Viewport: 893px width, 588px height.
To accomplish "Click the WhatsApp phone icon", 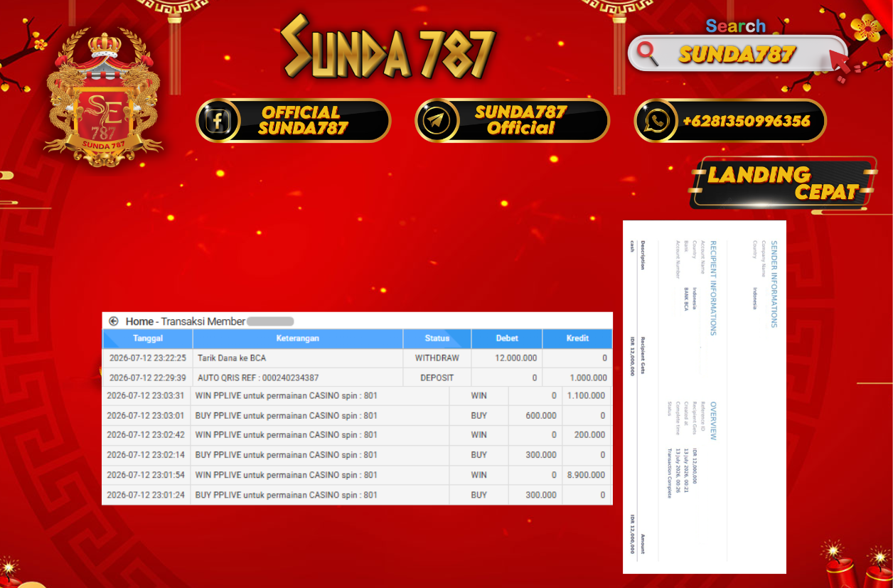I will pyautogui.click(x=656, y=120).
